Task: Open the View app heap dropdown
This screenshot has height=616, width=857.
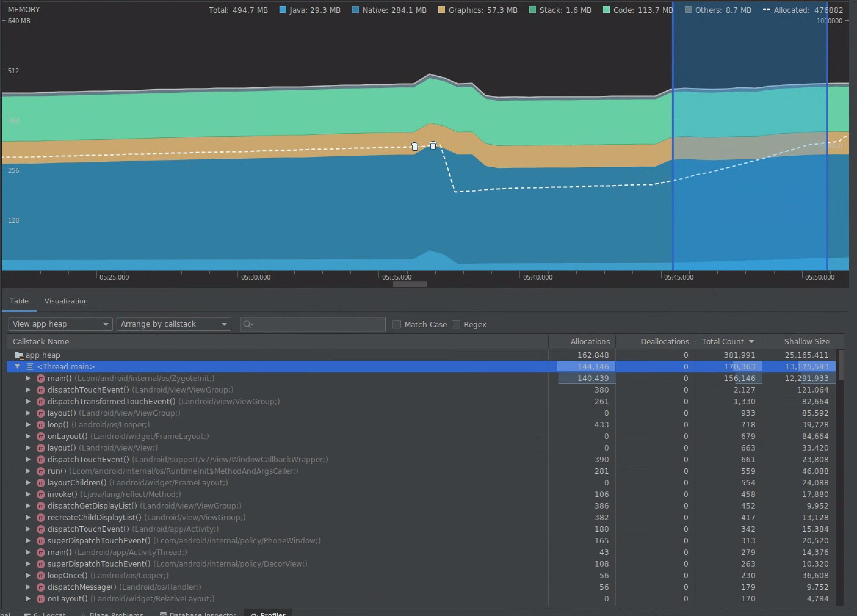Action: coord(60,324)
